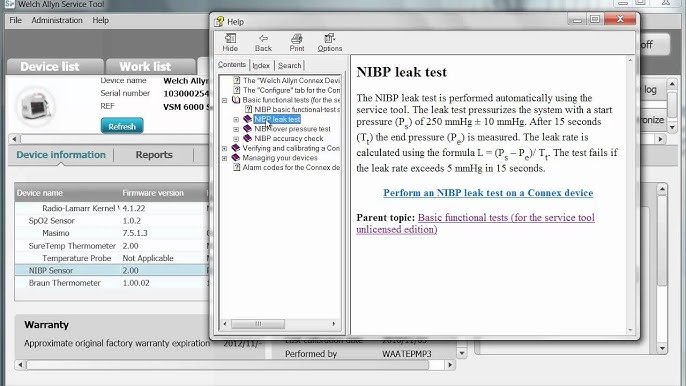
Task: Select the Temperature Probe row
Action: [112, 258]
